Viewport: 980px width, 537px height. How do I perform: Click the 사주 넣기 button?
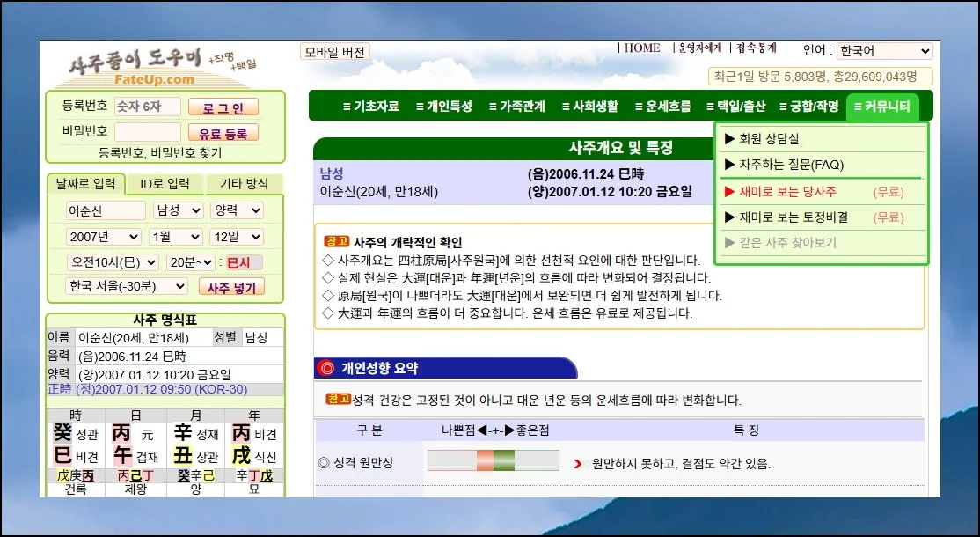coord(231,288)
